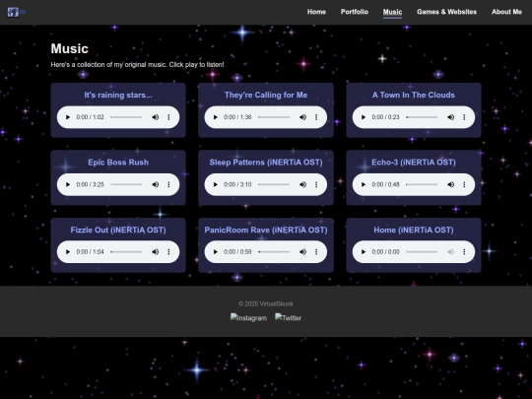Click the "© 2025 VirtualSkunk" footer text
This screenshot has width=532, height=399.
click(x=266, y=304)
